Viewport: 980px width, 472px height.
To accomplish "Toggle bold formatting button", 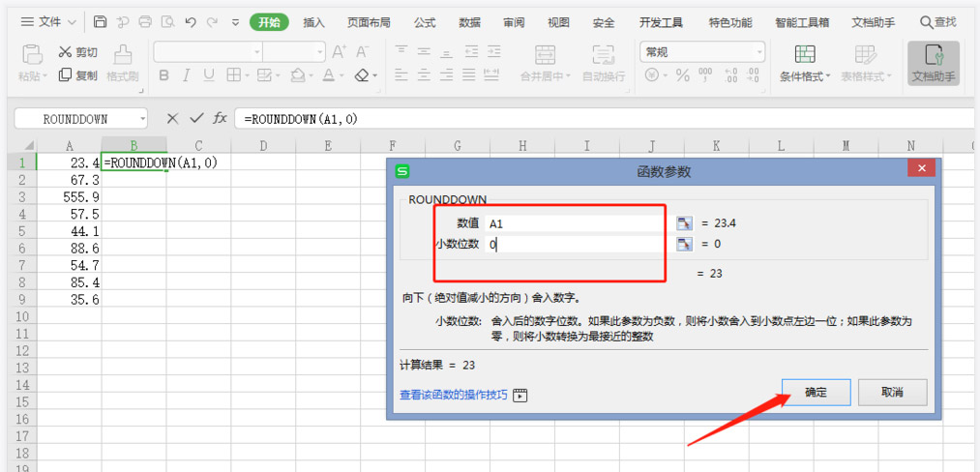I will [163, 74].
